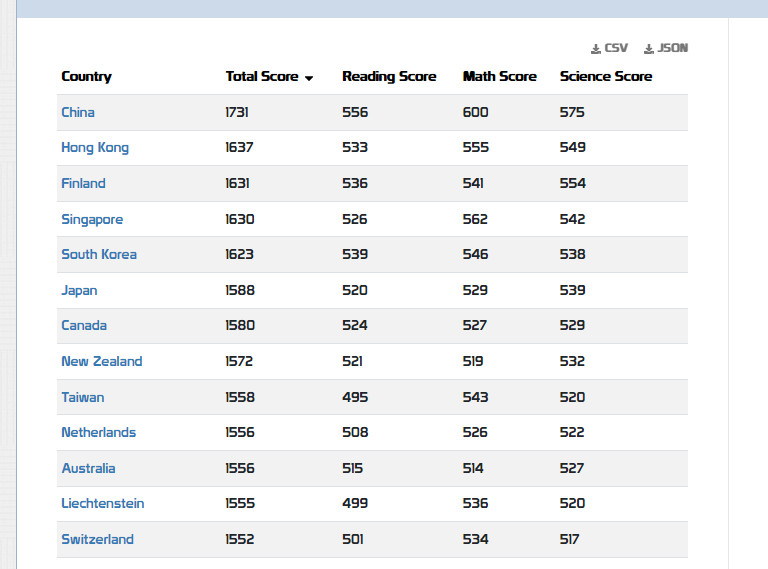Screen dimensions: 768x569
Task: Sort table by Reading Score header
Action: click(389, 76)
